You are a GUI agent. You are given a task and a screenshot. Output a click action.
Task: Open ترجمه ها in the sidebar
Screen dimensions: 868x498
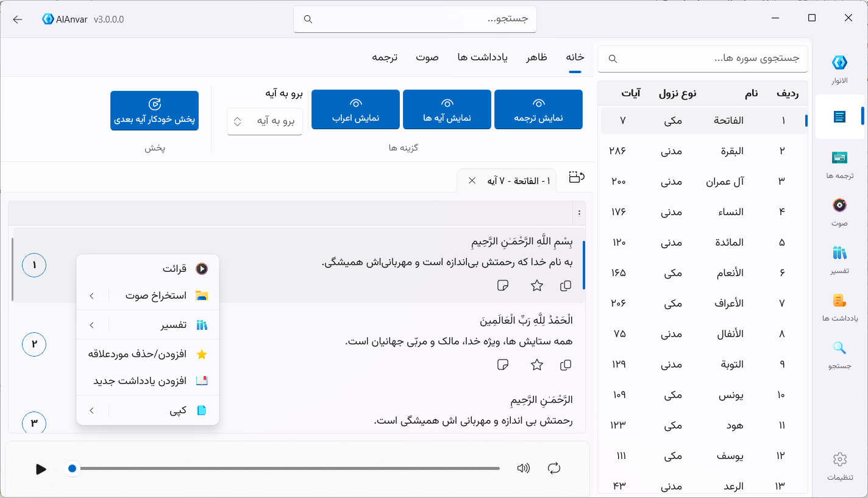click(x=839, y=164)
